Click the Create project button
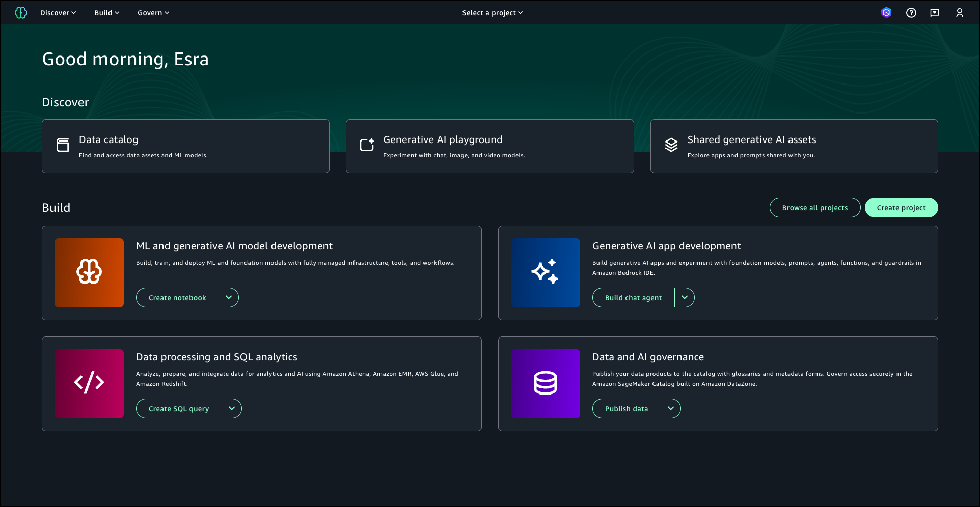 point(902,208)
